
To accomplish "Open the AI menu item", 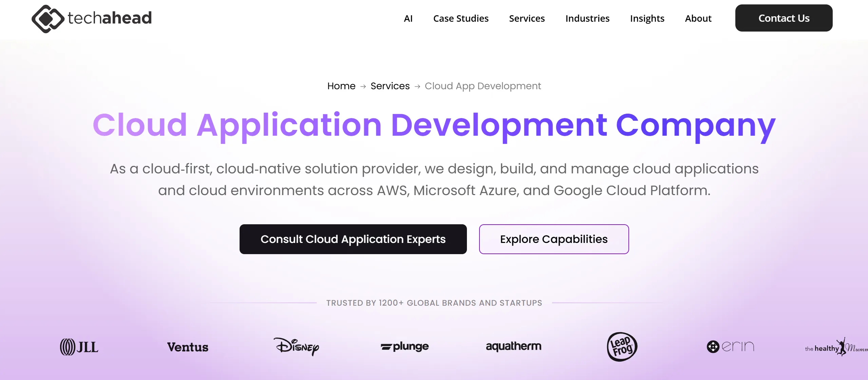I will [408, 18].
